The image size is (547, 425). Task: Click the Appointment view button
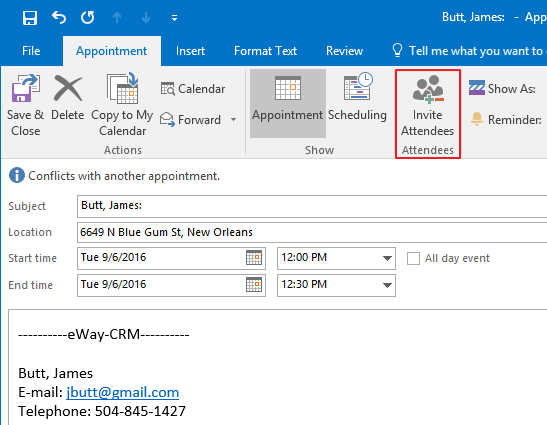(x=288, y=103)
